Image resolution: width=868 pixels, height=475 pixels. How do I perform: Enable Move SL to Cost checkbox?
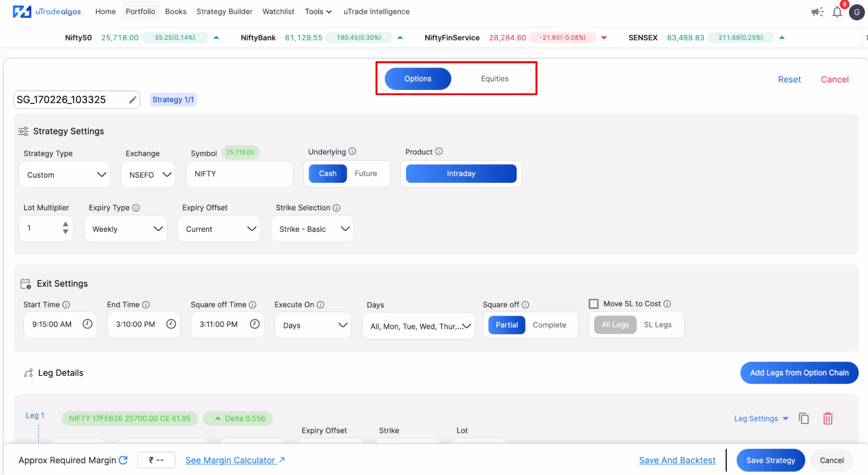click(593, 304)
